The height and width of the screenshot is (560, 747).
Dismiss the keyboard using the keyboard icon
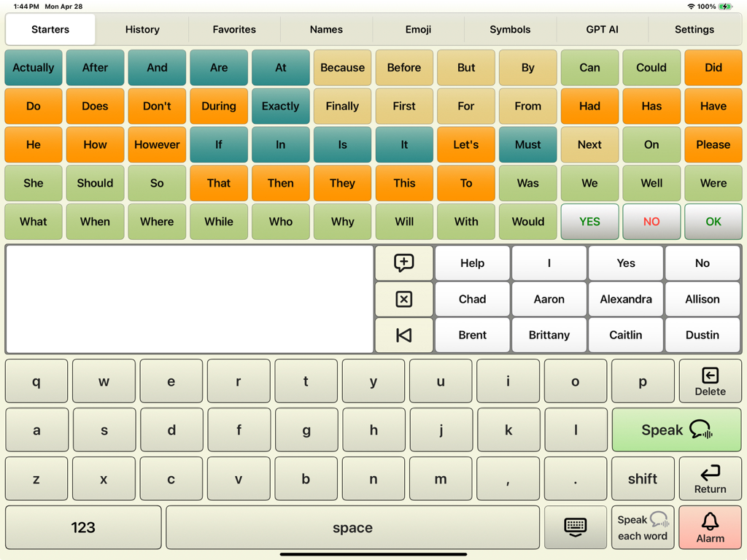[575, 527]
